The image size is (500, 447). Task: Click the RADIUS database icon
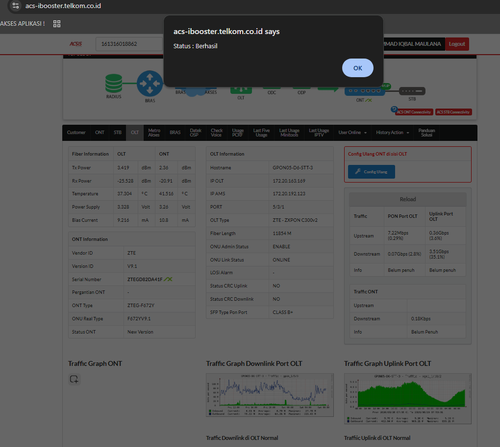pyautogui.click(x=114, y=83)
